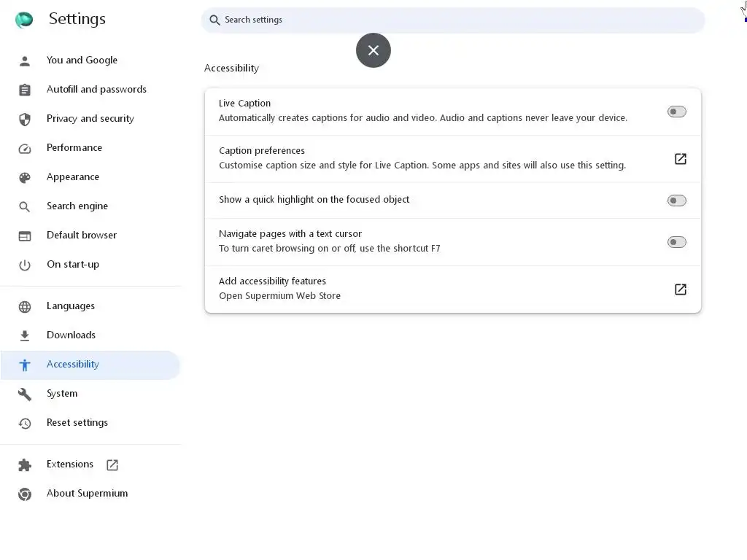Enable quick highlight on focused object

point(676,201)
